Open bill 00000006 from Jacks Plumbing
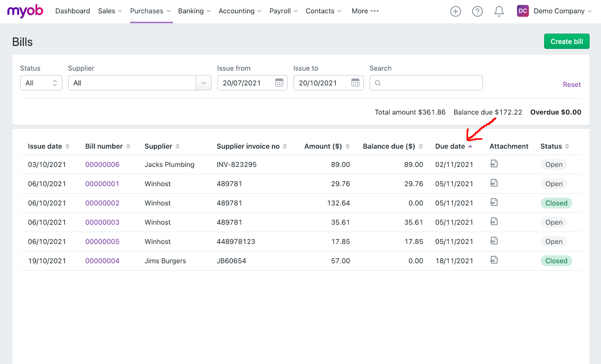Viewport: 601px width, 364px height. click(x=102, y=164)
